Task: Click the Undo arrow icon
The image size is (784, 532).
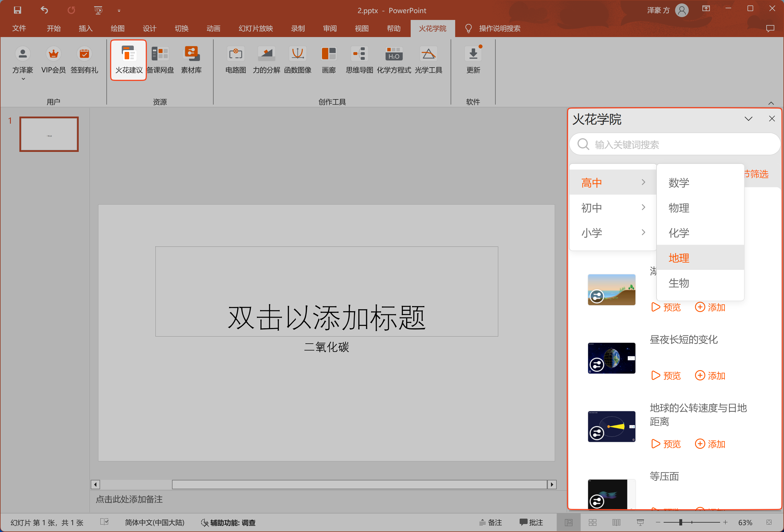Action: (x=44, y=10)
